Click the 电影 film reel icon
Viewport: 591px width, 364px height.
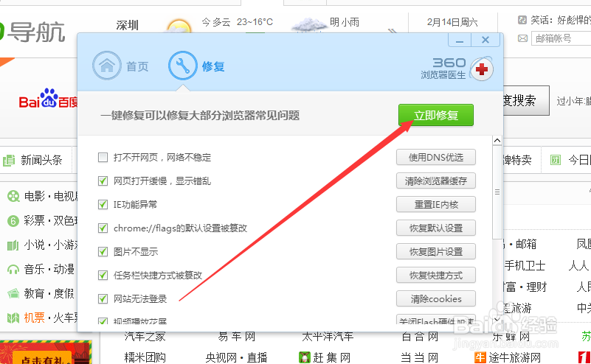13,196
